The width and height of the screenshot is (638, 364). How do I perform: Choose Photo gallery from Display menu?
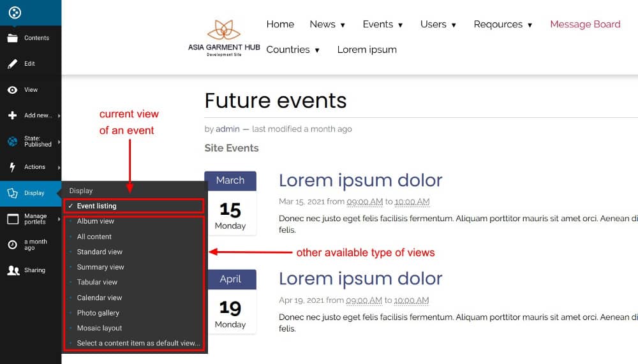pos(98,313)
